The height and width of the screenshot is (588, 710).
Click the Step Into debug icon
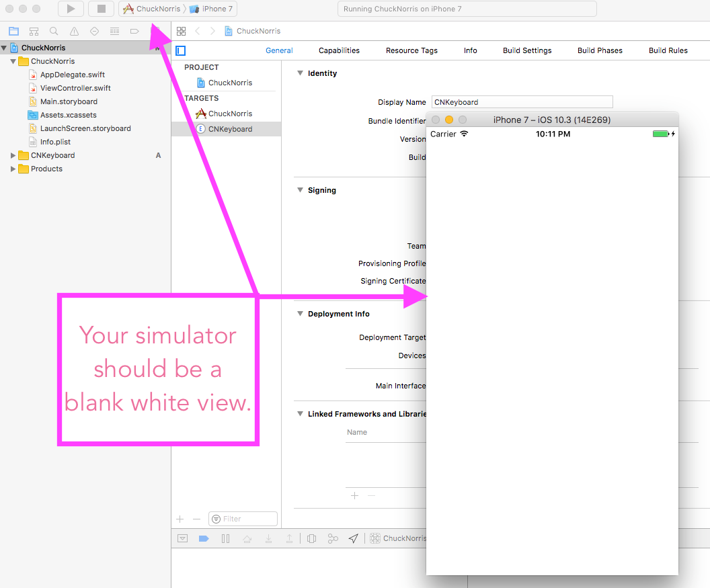coord(268,539)
